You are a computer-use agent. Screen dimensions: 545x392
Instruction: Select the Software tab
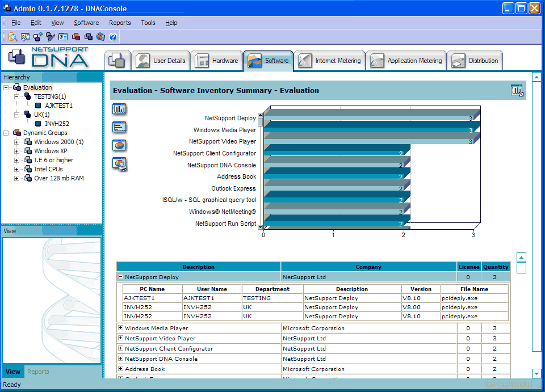[269, 61]
